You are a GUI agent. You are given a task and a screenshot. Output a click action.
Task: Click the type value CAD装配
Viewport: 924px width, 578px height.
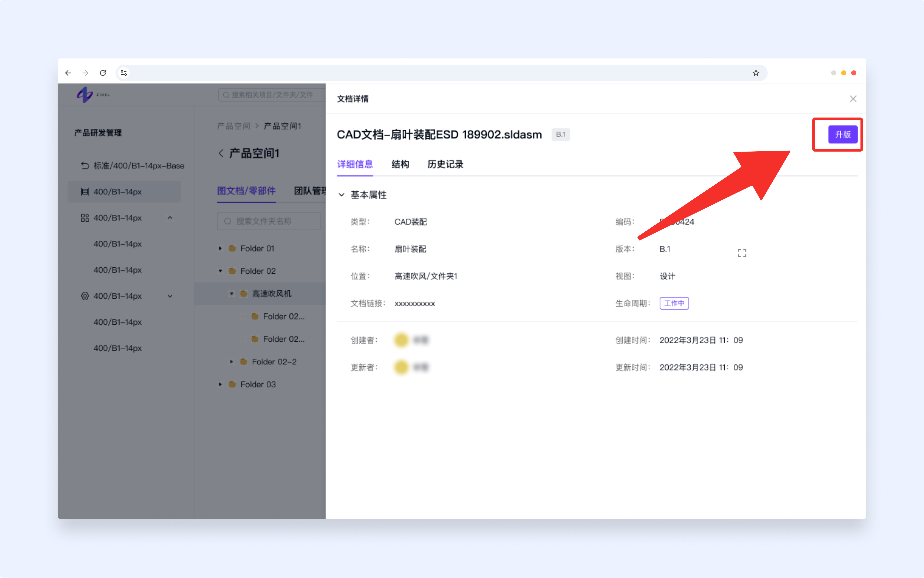click(x=410, y=222)
